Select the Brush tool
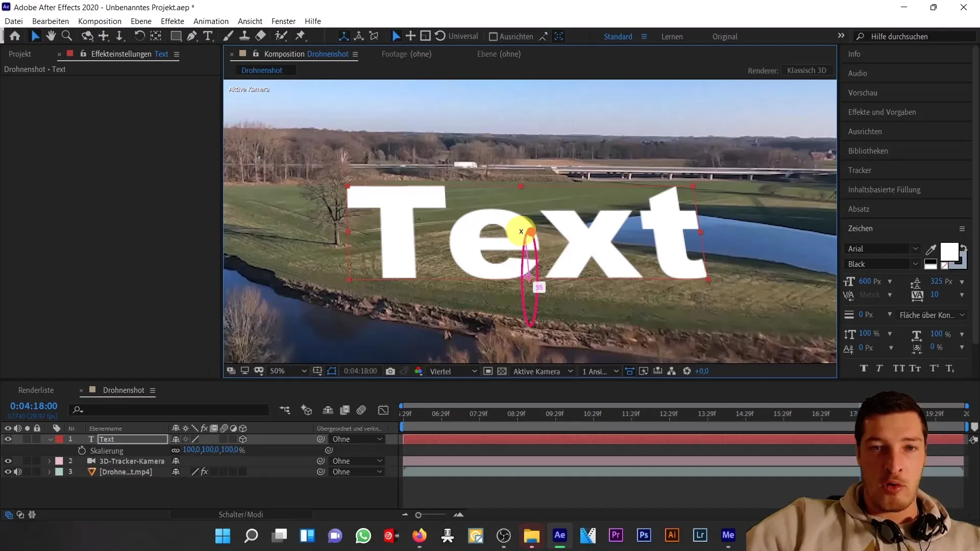980x551 pixels. (228, 36)
